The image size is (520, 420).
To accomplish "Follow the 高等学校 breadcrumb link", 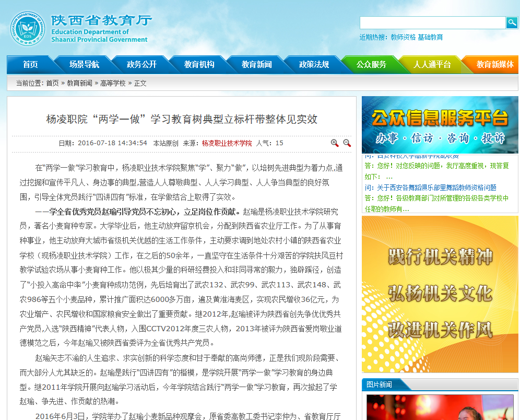I will point(113,83).
